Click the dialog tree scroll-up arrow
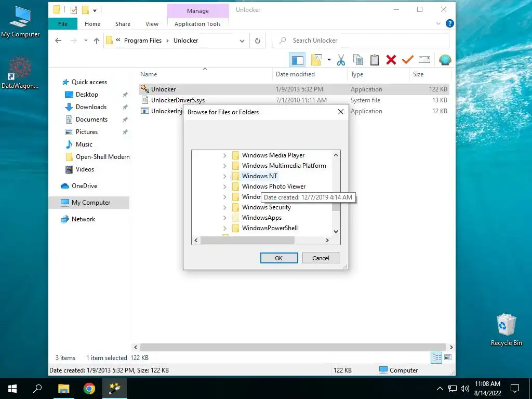Viewport: 532px width, 399px height. (336, 155)
